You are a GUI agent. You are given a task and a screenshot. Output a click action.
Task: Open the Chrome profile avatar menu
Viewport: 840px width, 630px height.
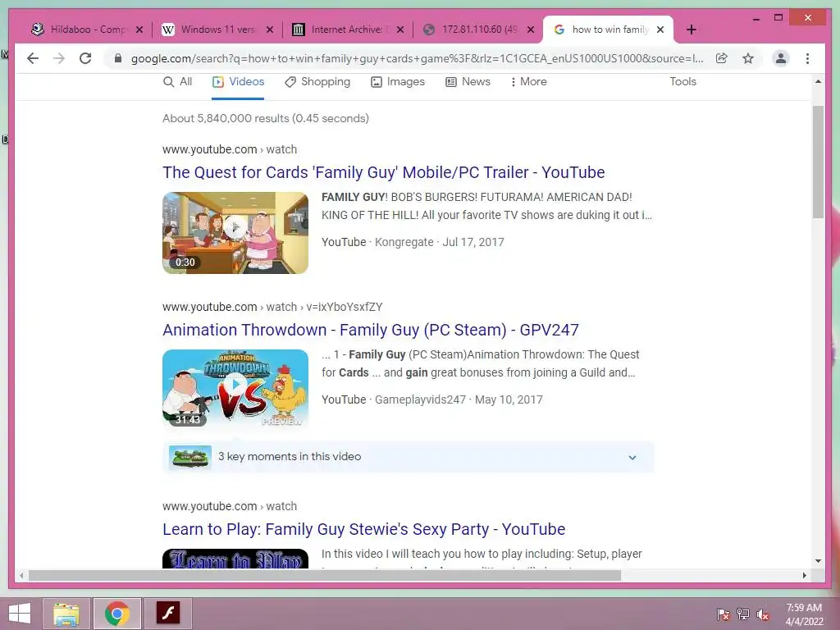click(x=781, y=58)
